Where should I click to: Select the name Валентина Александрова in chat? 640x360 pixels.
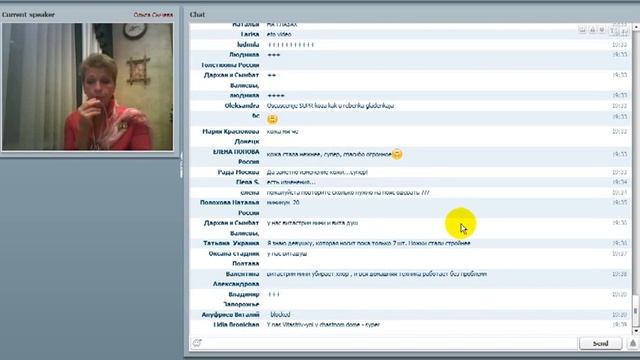point(236,279)
